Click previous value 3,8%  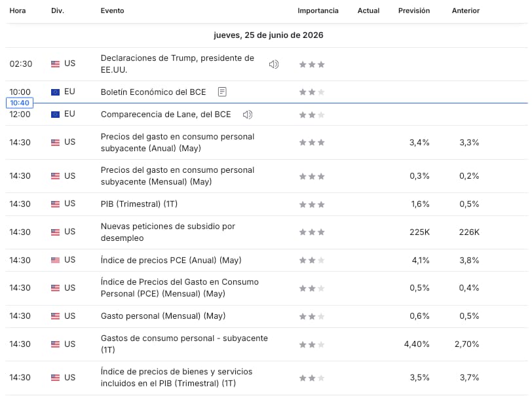click(x=469, y=261)
